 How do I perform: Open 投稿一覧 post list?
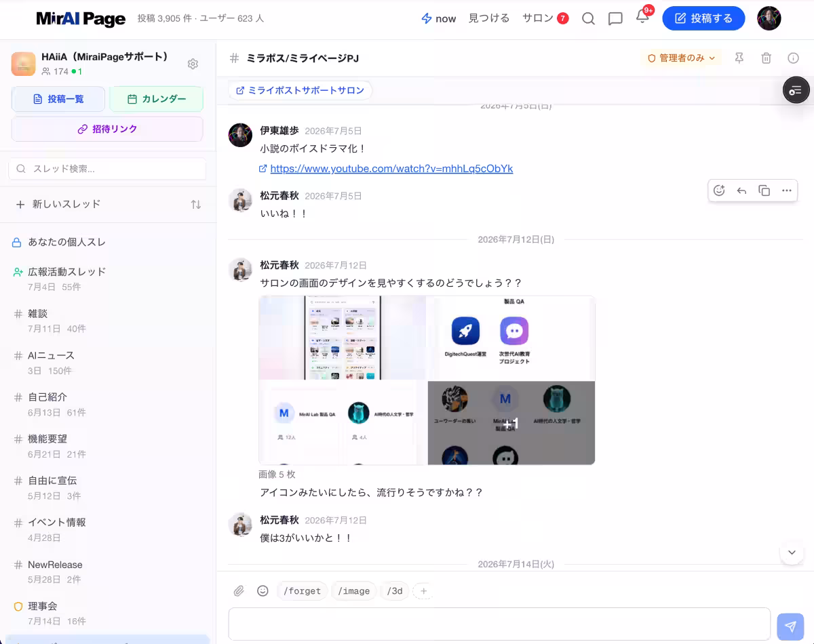[x=58, y=99]
